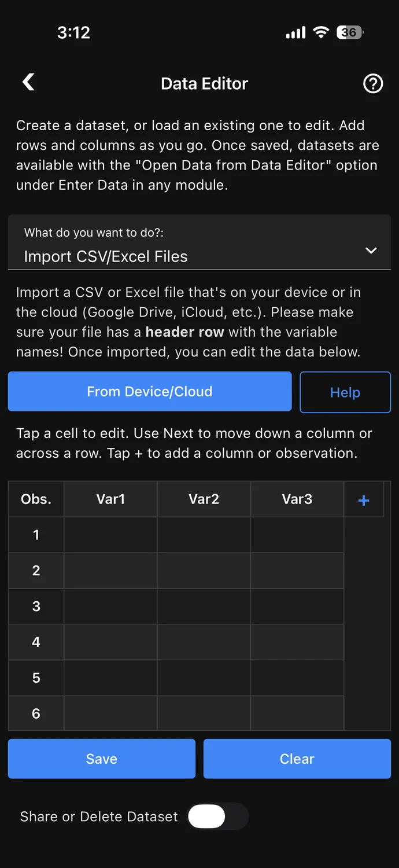The height and width of the screenshot is (868, 399).
Task: Edit the Var1 cell in row 3
Action: (x=110, y=606)
